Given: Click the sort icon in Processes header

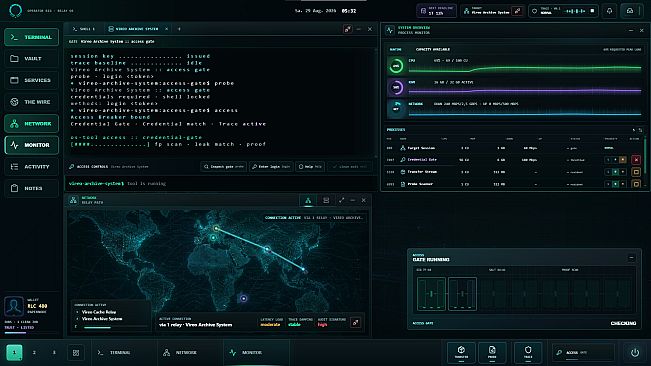Looking at the screenshot, I should (634, 130).
